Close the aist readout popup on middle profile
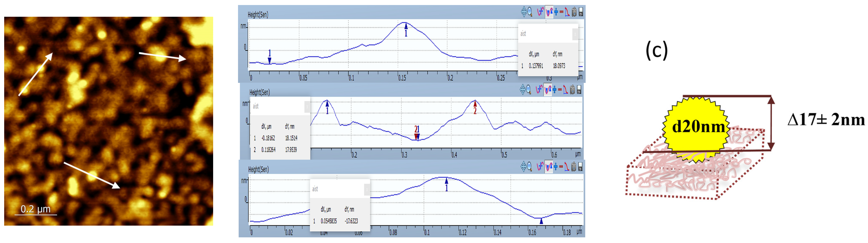Viewport: 868px width, 243px height. pos(307,107)
